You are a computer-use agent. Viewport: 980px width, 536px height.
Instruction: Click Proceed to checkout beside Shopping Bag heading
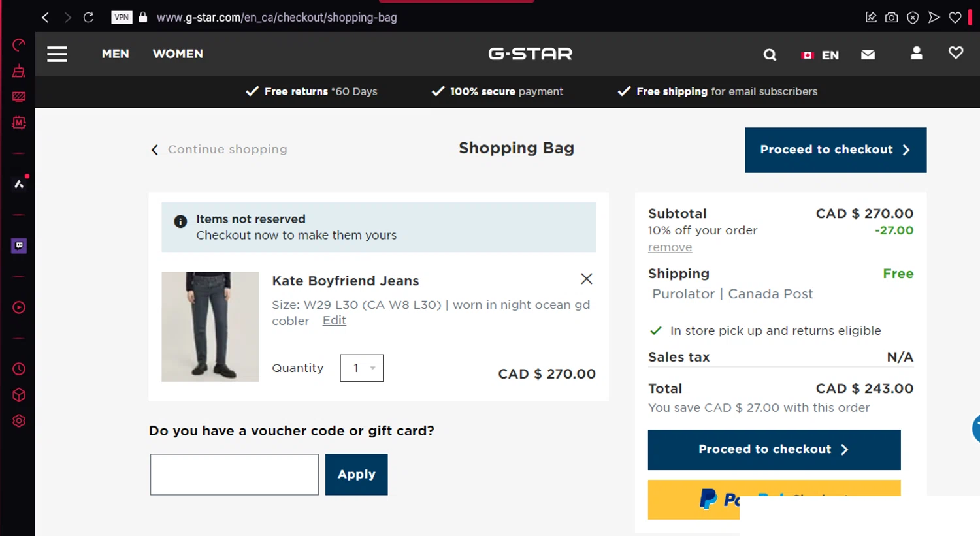click(x=836, y=150)
